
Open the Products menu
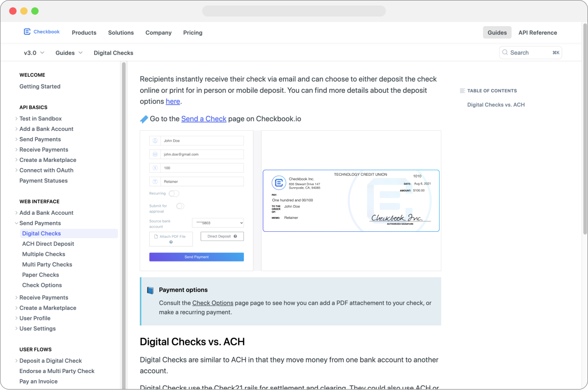tap(84, 33)
